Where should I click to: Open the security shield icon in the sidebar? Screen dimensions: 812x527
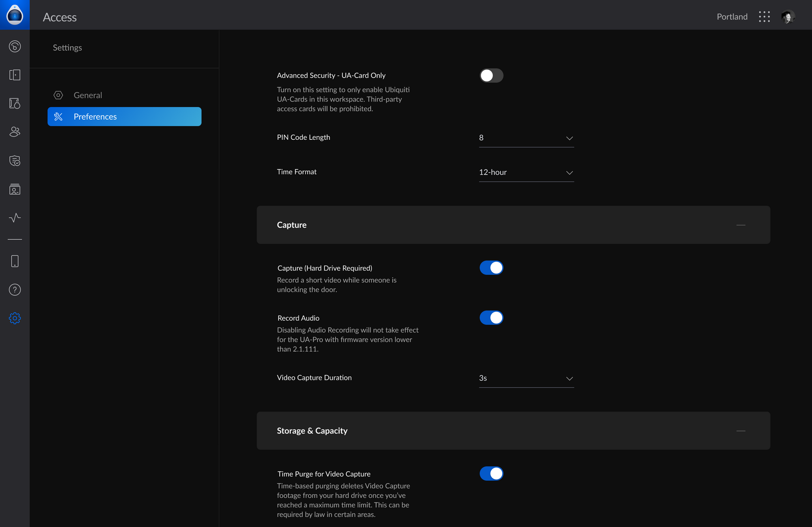click(15, 160)
